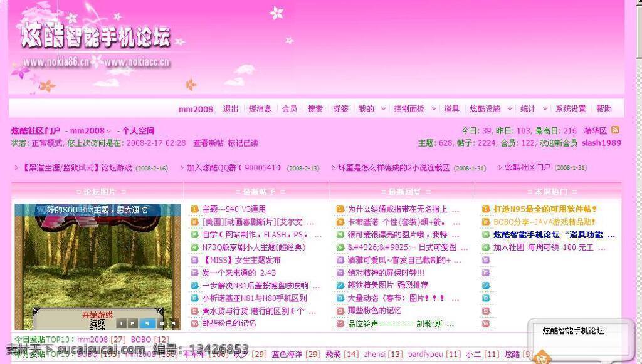Click rank icon beside 为什么结婚戒指带在无名指上
The image size is (642, 364).
pyautogui.click(x=340, y=209)
